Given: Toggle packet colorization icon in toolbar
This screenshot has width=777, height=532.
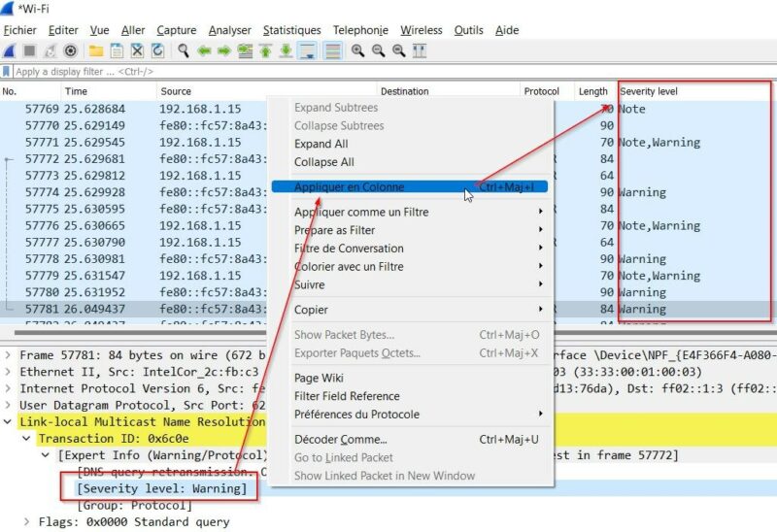Looking at the screenshot, I should click(333, 50).
